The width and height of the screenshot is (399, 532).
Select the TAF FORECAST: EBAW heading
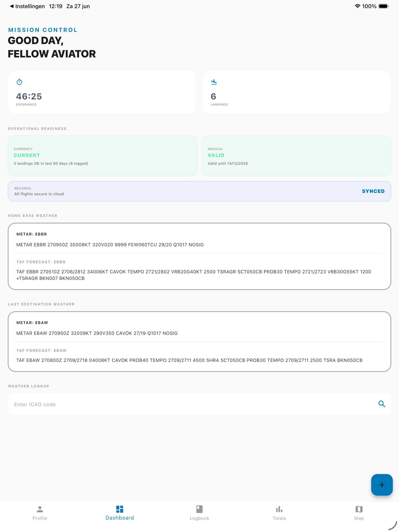pyautogui.click(x=41, y=351)
